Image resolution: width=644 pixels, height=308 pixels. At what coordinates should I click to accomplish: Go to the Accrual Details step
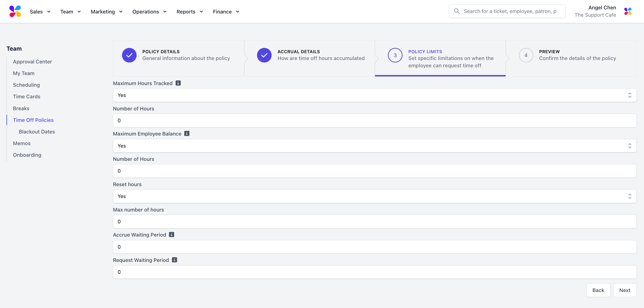pyautogui.click(x=309, y=58)
